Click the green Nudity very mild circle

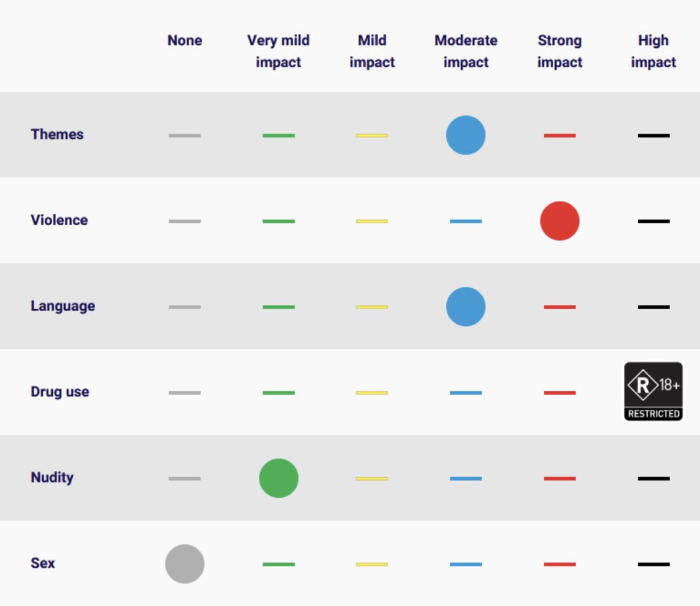pos(279,478)
